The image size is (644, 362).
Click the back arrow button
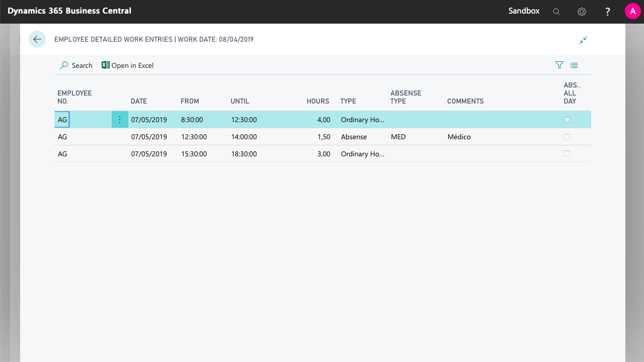[x=37, y=39]
